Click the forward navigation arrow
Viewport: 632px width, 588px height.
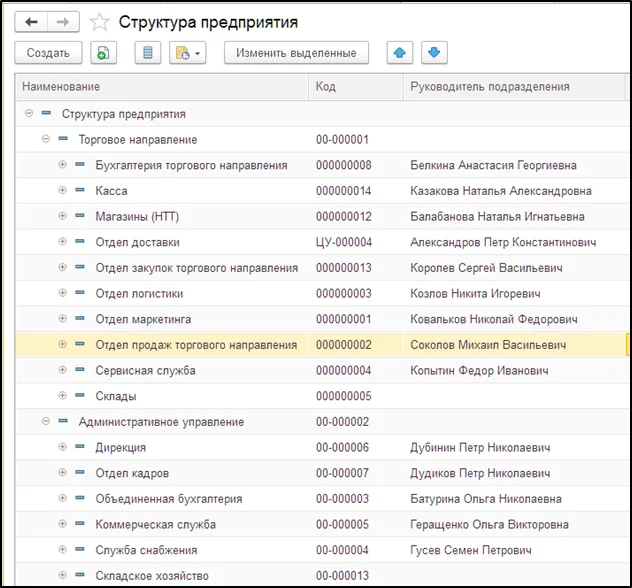(x=63, y=22)
